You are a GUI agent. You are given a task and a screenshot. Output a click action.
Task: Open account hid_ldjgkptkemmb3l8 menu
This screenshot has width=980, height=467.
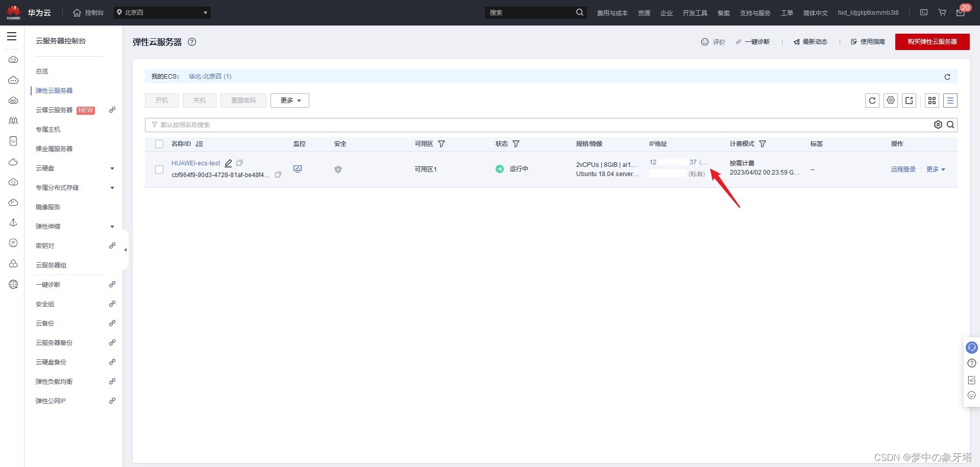(x=868, y=13)
